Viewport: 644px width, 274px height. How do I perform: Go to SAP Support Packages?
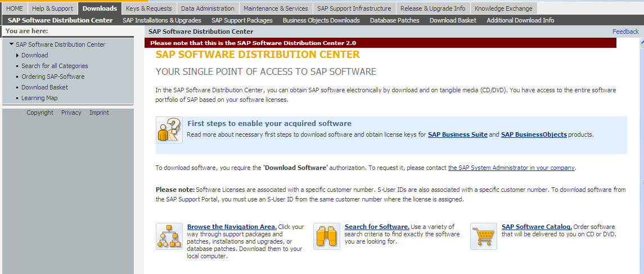click(x=242, y=20)
